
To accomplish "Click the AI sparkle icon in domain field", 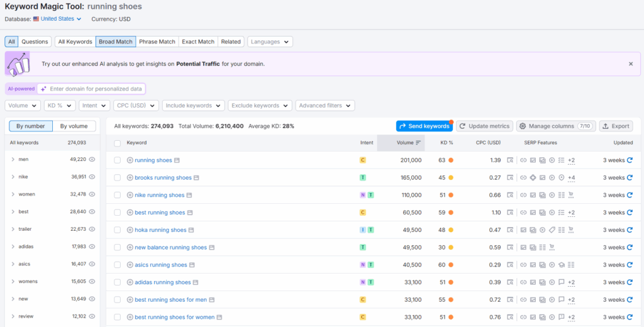I will tap(43, 89).
